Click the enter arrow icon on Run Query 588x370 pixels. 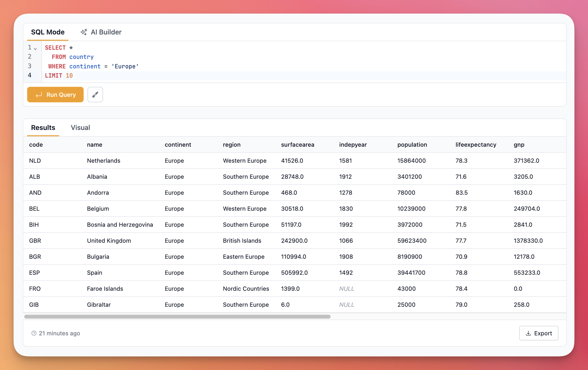[39, 95]
